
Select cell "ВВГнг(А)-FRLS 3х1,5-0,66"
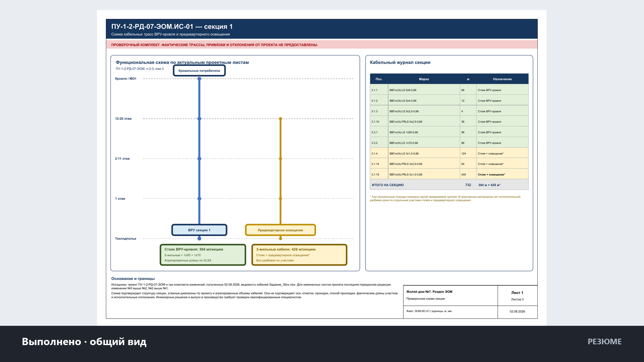(x=424, y=174)
